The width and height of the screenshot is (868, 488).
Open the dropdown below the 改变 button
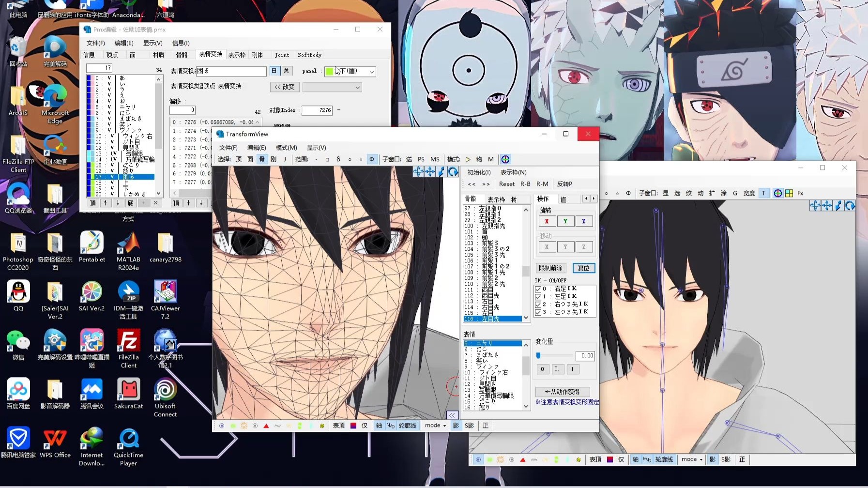(332, 87)
